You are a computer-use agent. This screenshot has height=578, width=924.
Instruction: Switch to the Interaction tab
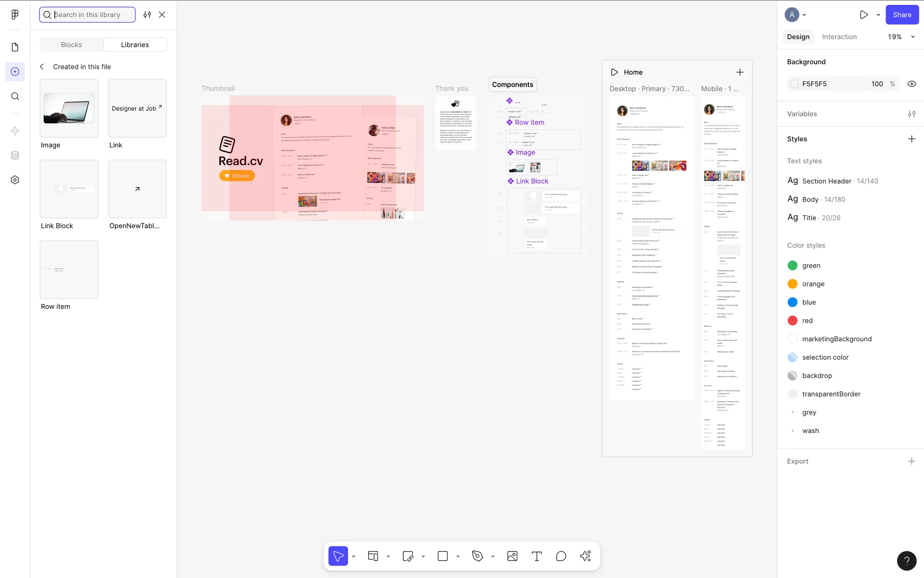839,37
